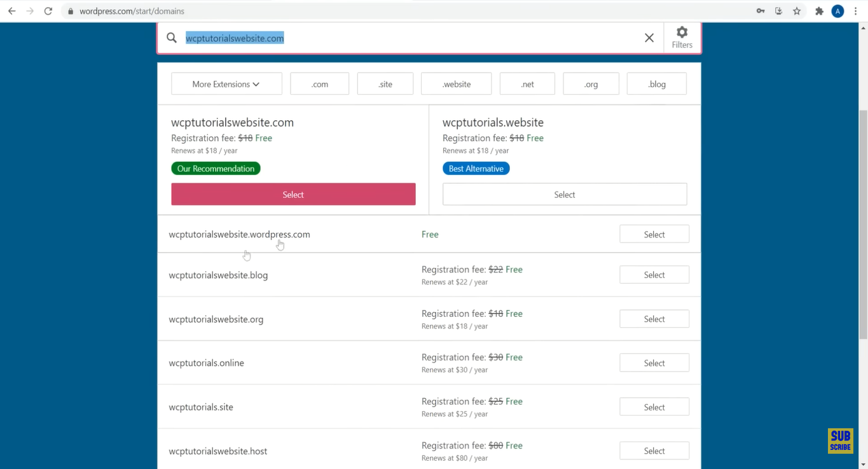
Task: Filter by .blog extension
Action: [656, 84]
